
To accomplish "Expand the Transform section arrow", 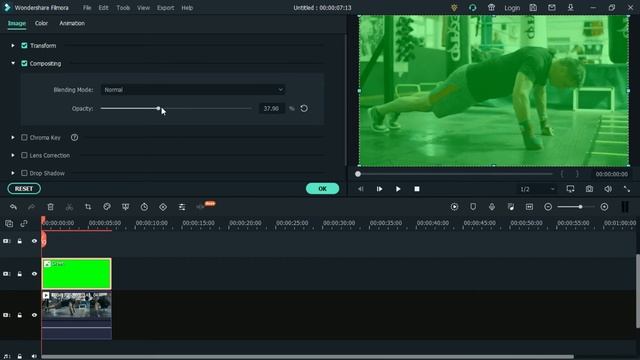I will point(13,45).
